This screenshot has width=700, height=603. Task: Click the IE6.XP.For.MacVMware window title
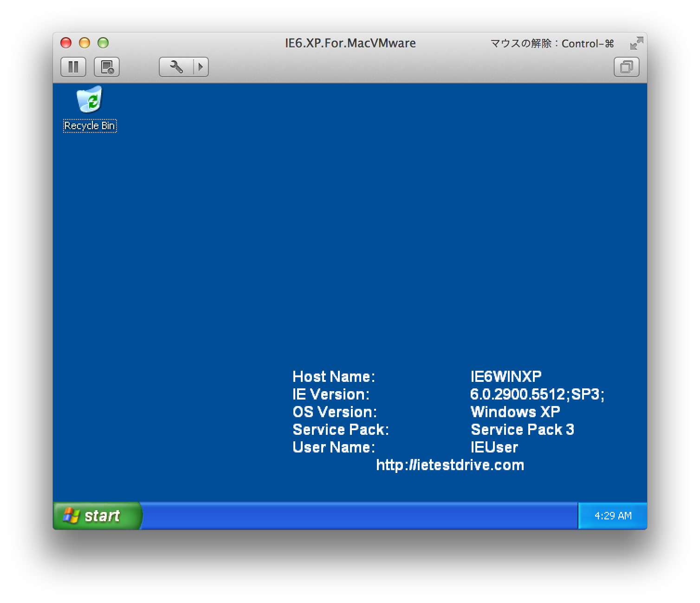350,43
